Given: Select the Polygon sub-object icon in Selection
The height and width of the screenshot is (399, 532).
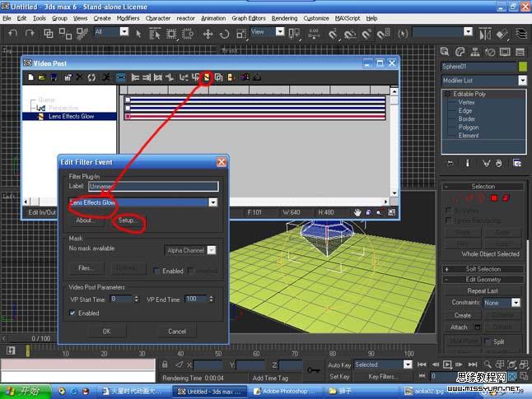Looking at the screenshot, I should tap(494, 197).
